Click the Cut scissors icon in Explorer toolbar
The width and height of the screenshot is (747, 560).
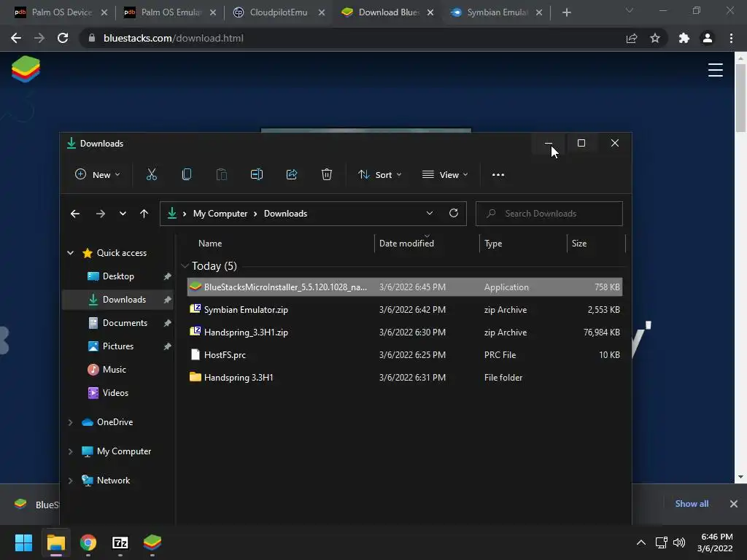coord(152,175)
